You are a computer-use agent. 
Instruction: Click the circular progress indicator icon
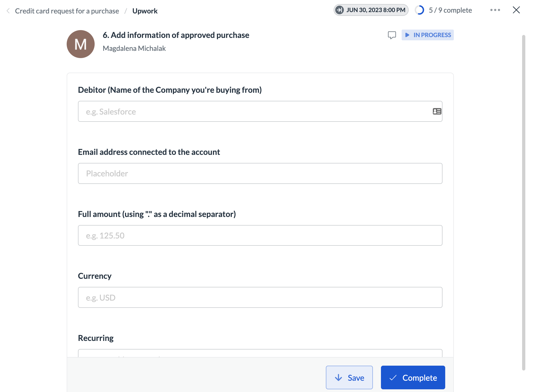click(419, 10)
